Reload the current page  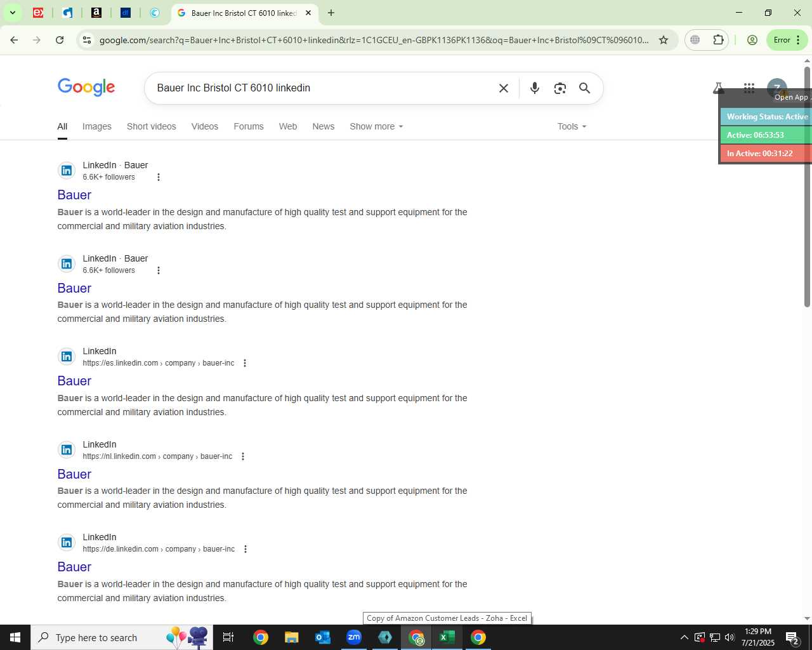pos(60,40)
